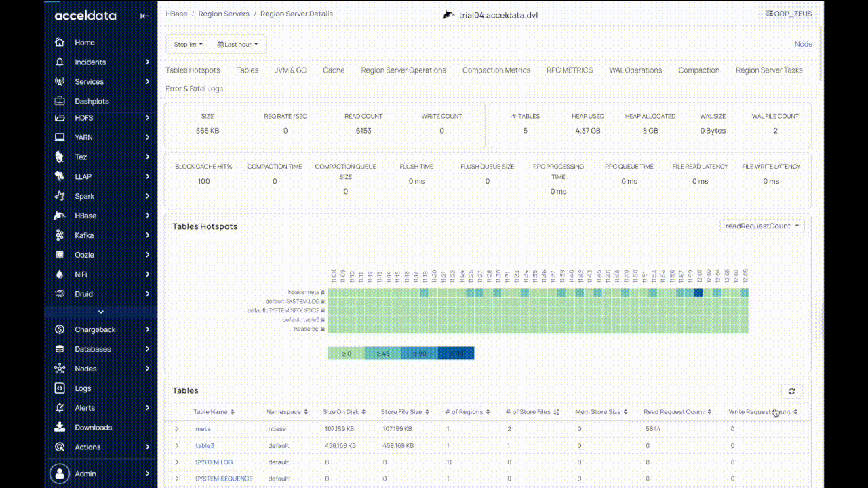Click the Home icon in the sidebar

pos(60,42)
